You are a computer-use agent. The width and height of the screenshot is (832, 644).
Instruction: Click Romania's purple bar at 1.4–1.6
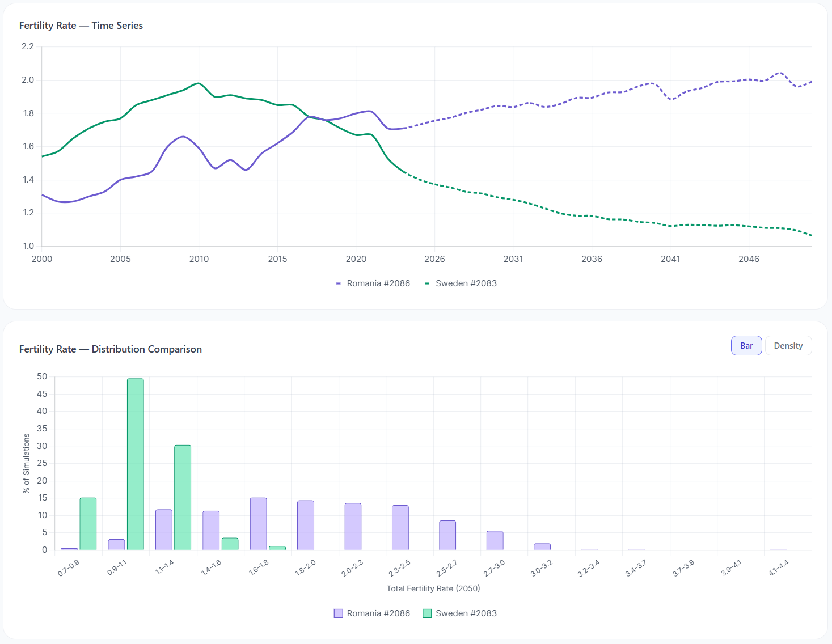211,531
